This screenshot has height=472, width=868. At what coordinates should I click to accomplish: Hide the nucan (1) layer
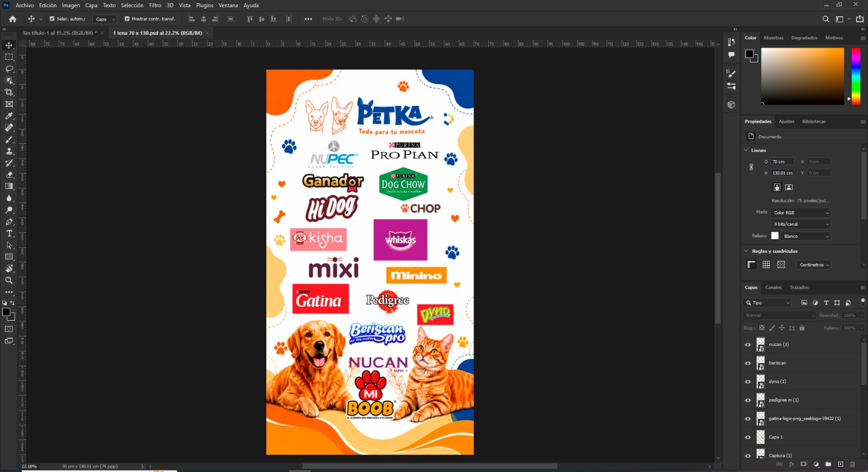point(748,345)
